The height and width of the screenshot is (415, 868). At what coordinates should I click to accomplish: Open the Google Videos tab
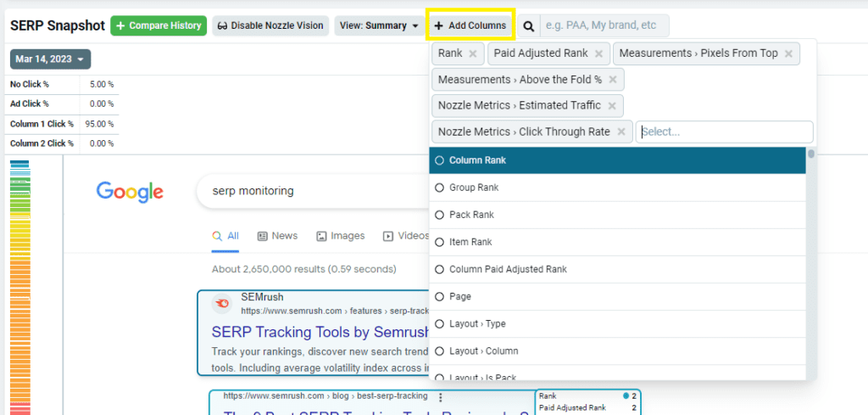point(406,236)
